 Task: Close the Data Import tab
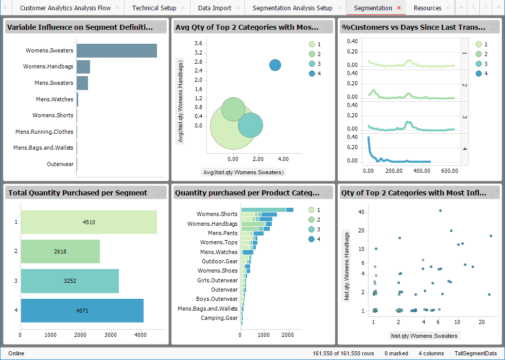238,8
